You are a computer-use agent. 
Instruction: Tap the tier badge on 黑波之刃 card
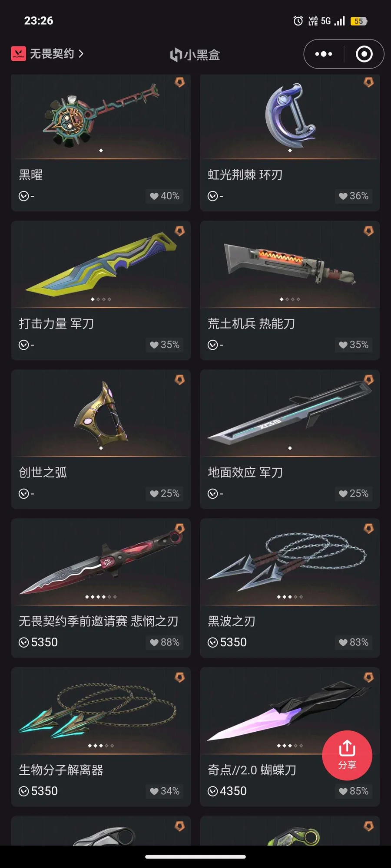[368, 529]
